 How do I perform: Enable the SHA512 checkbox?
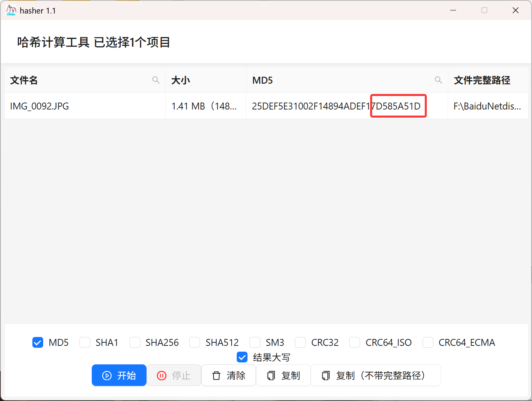pyautogui.click(x=195, y=342)
